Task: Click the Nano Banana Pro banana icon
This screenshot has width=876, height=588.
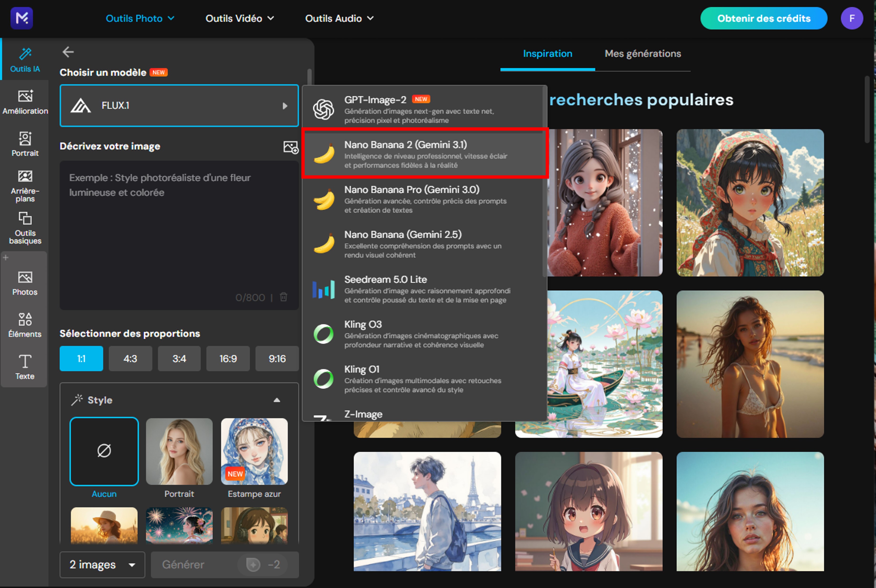Action: pyautogui.click(x=324, y=199)
